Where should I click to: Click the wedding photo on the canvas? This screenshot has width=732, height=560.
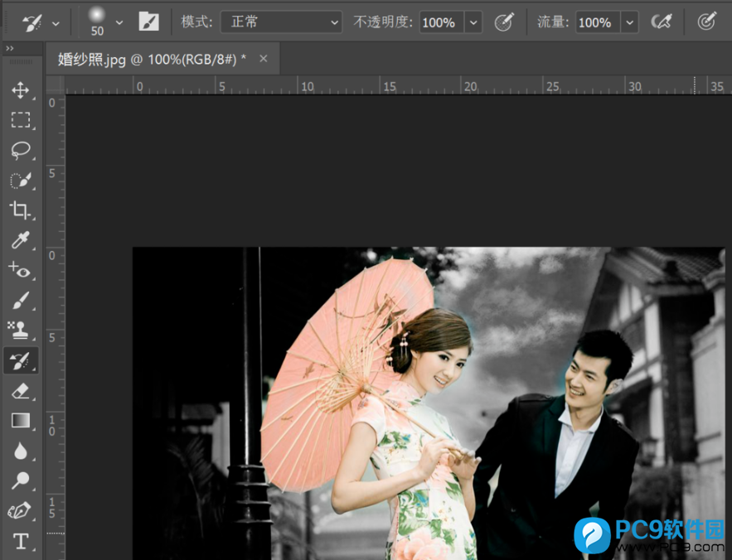pos(429,403)
